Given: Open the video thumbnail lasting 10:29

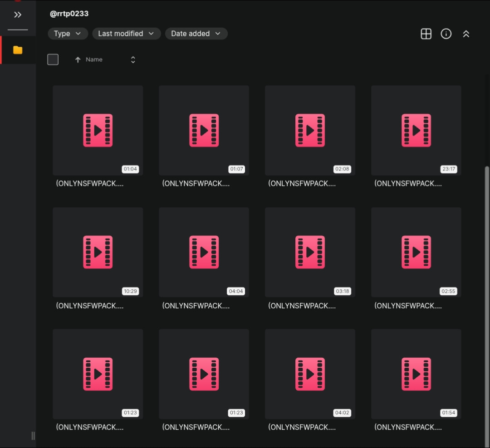Looking at the screenshot, I should click(98, 252).
